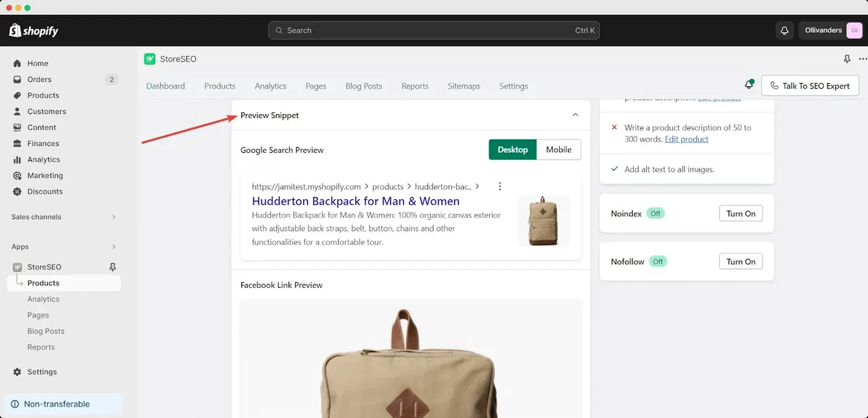Click the Ollivanders account avatar

pos(854,30)
